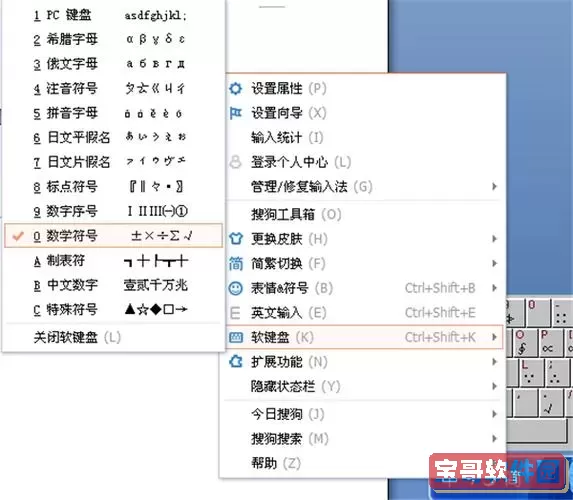Toggle the checked 数学符号 soft keyboard
The width and height of the screenshot is (573, 500).
113,236
